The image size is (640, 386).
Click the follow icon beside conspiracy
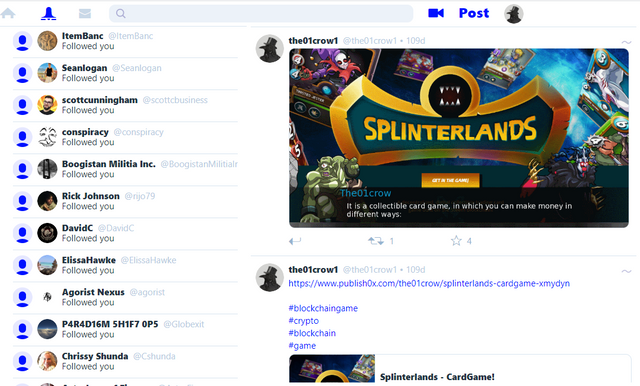coord(22,137)
